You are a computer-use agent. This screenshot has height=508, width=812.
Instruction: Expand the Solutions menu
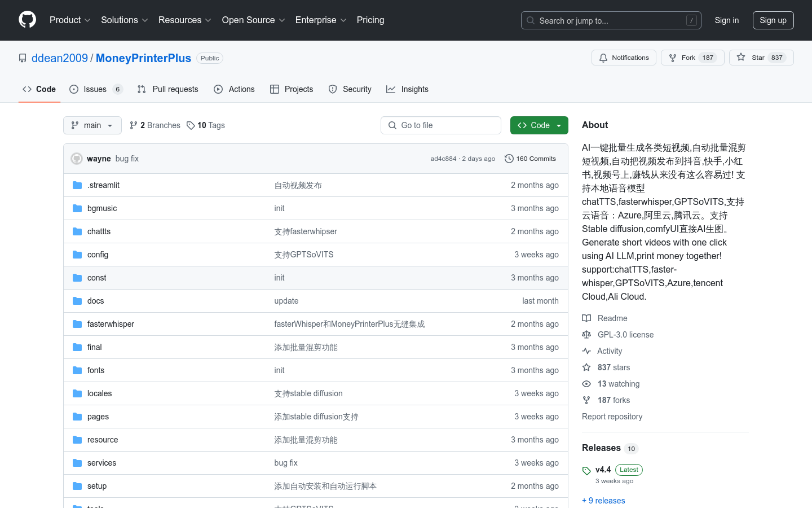point(125,20)
